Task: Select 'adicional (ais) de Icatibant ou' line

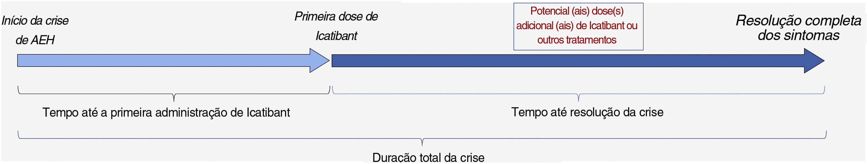Action: pos(577,26)
